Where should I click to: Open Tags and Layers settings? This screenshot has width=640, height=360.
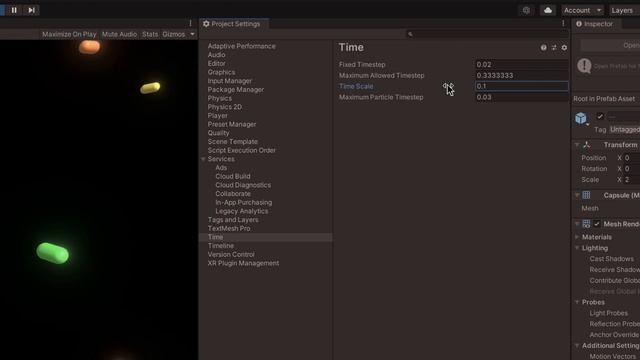233,220
